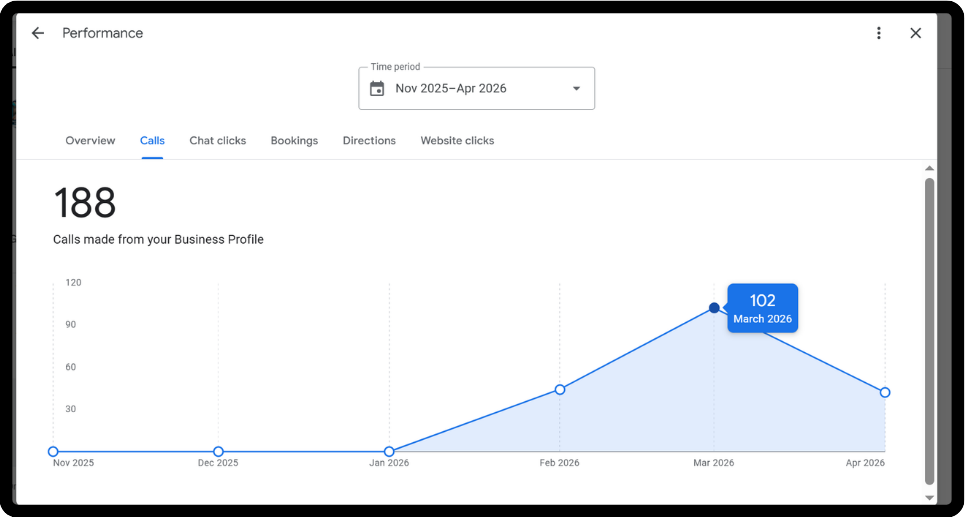Viewport: 967px width, 517px height.
Task: Click the scrollbar down arrow
Action: coord(929,497)
